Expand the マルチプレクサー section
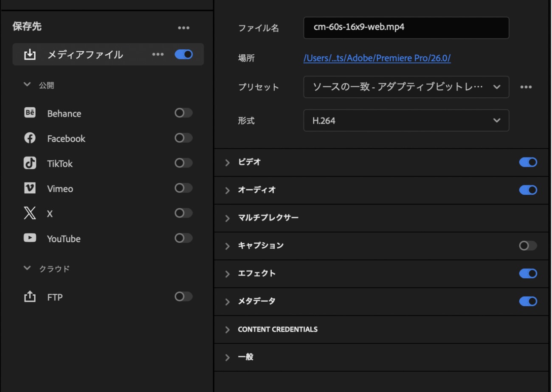The image size is (552, 392). (x=228, y=218)
